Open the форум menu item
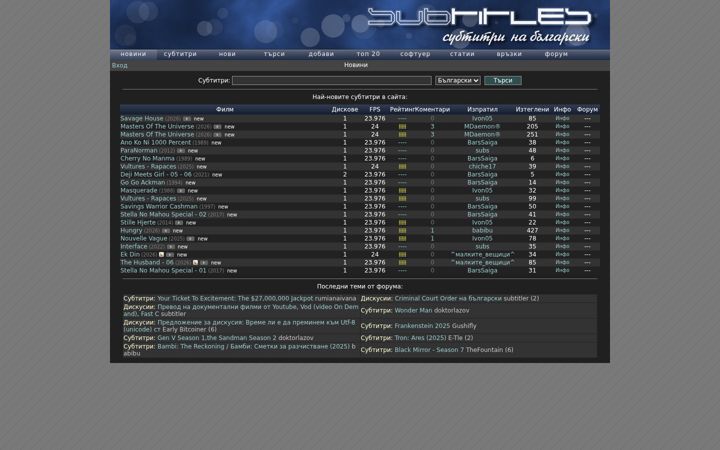The height and width of the screenshot is (450, 720). [x=556, y=54]
